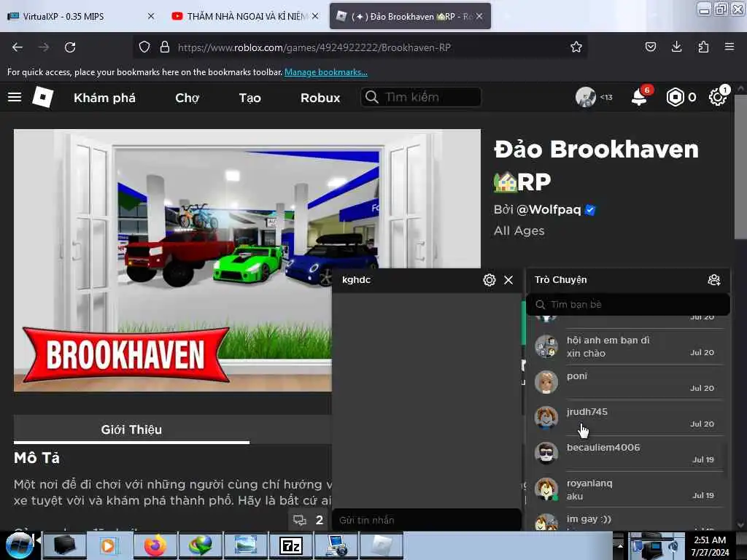The height and width of the screenshot is (560, 747).
Task: Go to Roblox home via logo
Action: pos(43,97)
